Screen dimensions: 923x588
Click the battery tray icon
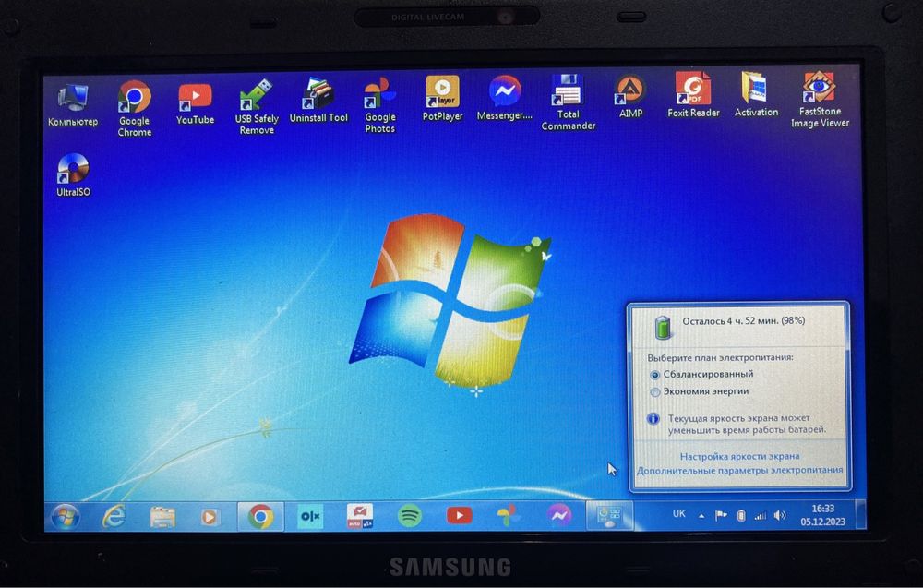[741, 516]
